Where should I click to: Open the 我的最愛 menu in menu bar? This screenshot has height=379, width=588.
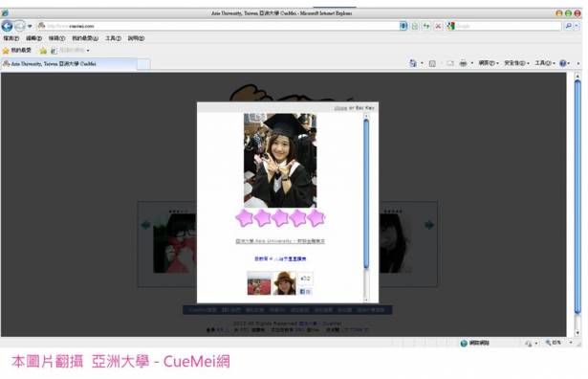[85, 38]
